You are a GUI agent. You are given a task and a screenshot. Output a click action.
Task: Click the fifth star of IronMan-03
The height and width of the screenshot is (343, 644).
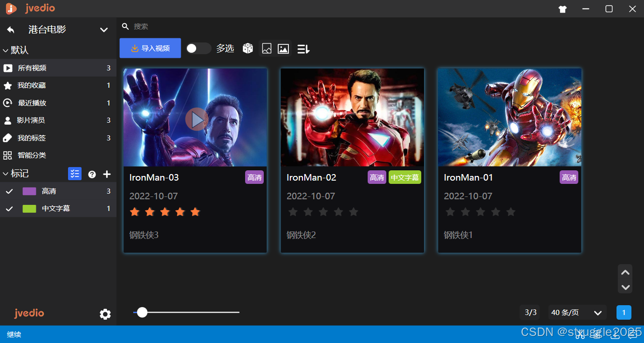pyautogui.click(x=195, y=212)
